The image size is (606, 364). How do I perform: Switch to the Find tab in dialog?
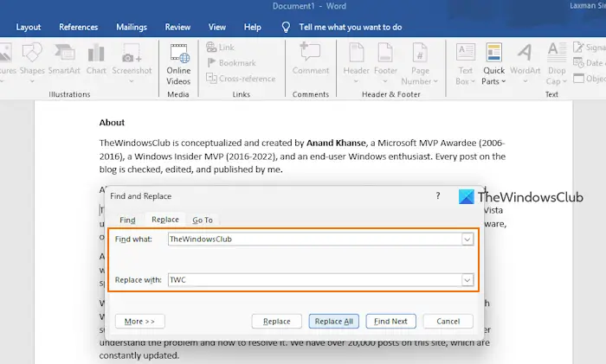[x=127, y=220]
